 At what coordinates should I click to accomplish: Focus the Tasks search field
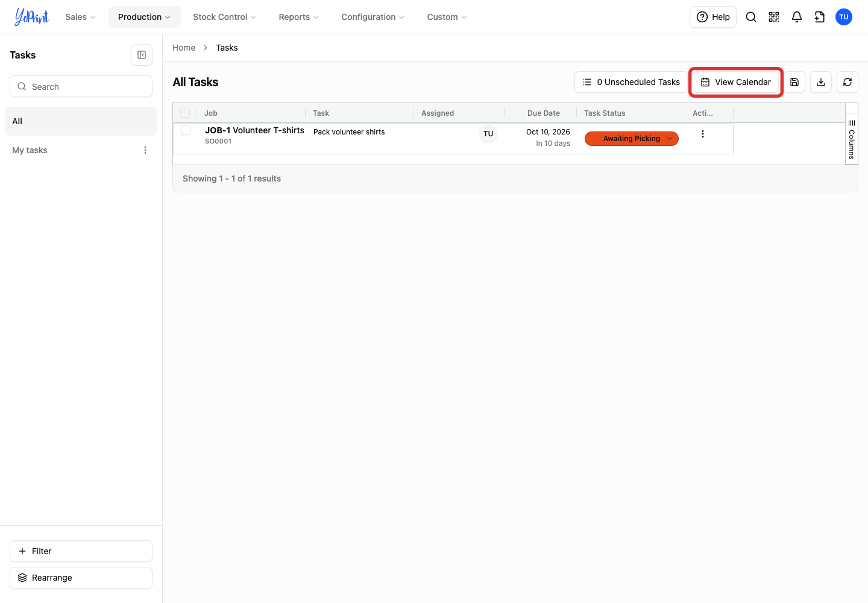click(x=81, y=86)
